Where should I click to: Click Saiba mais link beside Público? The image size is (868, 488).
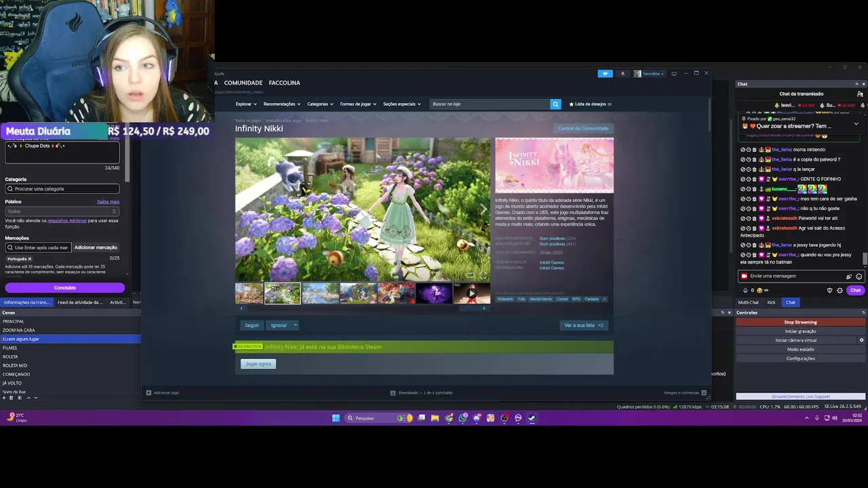[108, 201]
